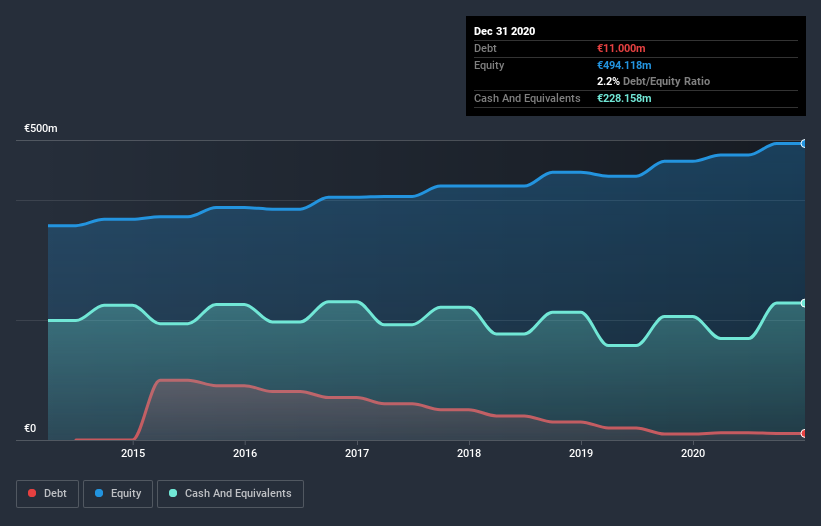Screen dimensions: 821x526
Task: Click the €500m y-axis label
Action: click(41, 128)
